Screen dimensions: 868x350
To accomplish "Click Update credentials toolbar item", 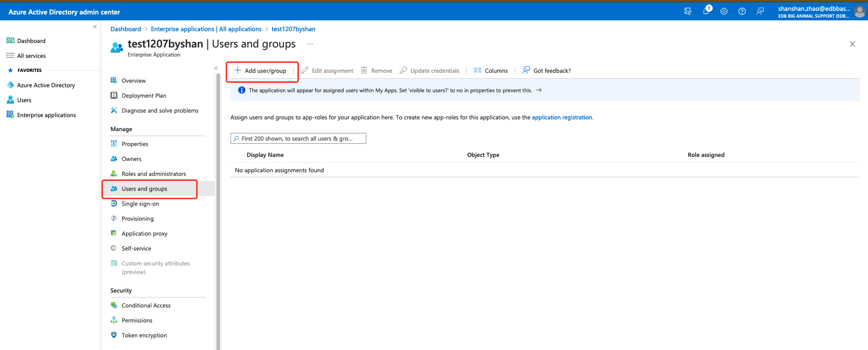I will point(430,71).
